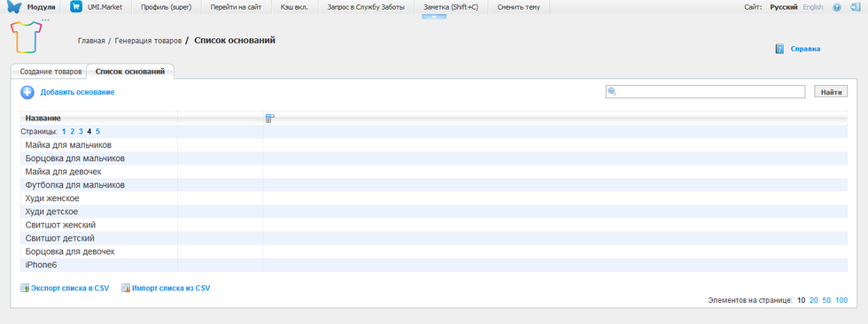Image resolution: width=868 pixels, height=324 pixels.
Task: Select row Майка для девочек
Action: pos(434,172)
